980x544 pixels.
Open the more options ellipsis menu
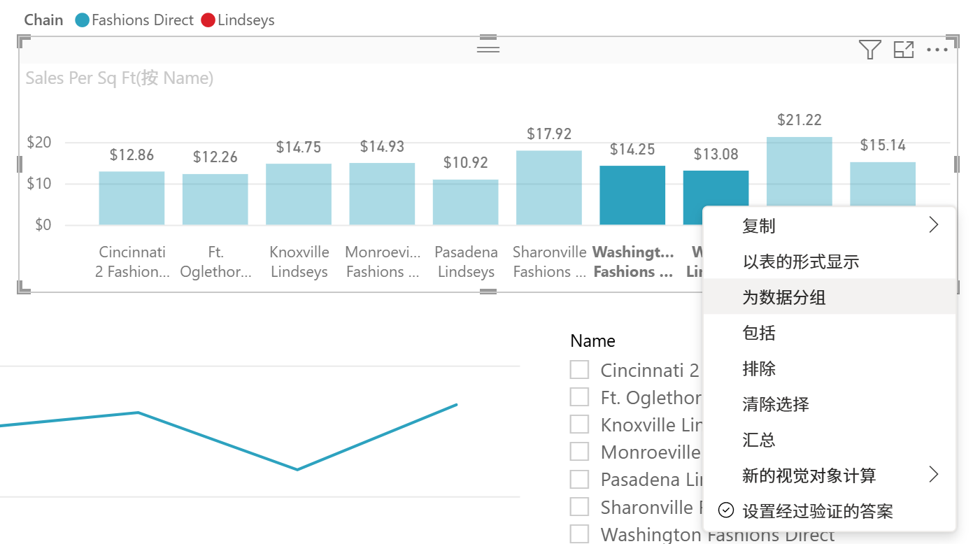[x=937, y=50]
